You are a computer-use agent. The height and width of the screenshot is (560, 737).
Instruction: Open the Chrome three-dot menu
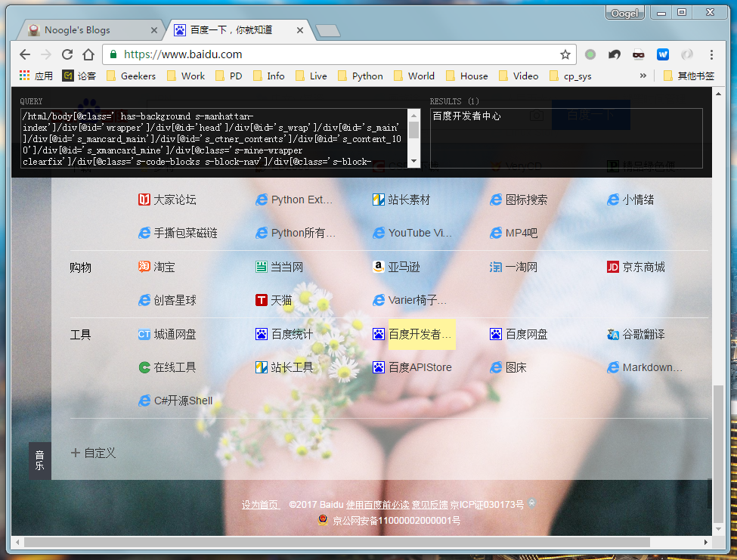(x=712, y=54)
